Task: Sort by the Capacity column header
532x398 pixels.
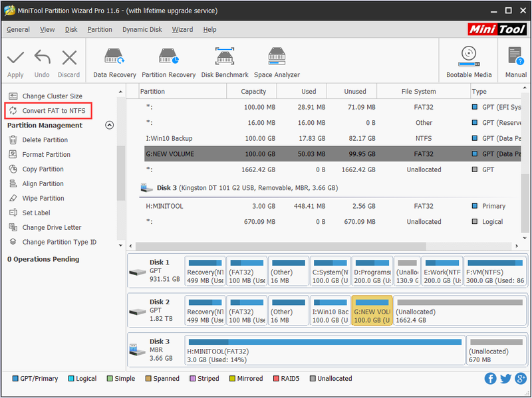Action: coord(252,92)
